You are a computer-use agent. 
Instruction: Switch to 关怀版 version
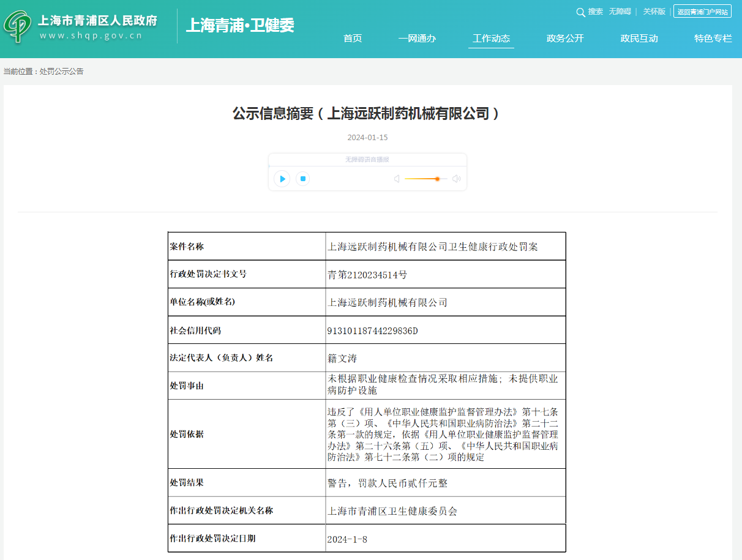(x=654, y=12)
